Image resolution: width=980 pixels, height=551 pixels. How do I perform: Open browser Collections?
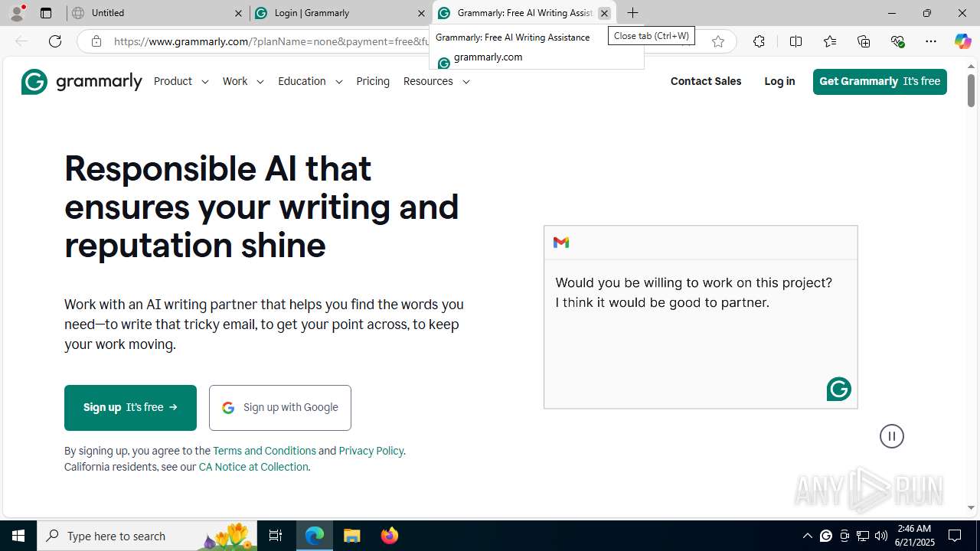(864, 41)
